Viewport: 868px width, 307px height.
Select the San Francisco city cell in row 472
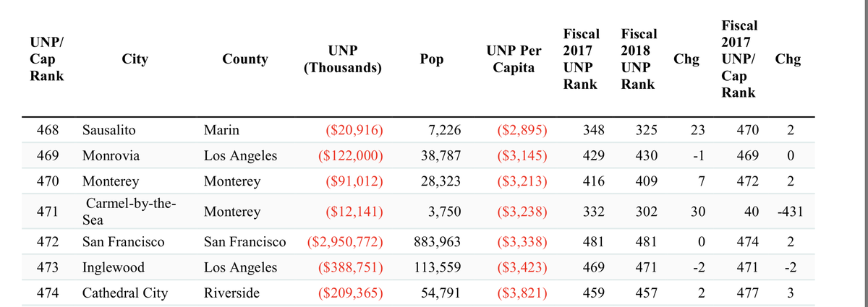(x=123, y=241)
